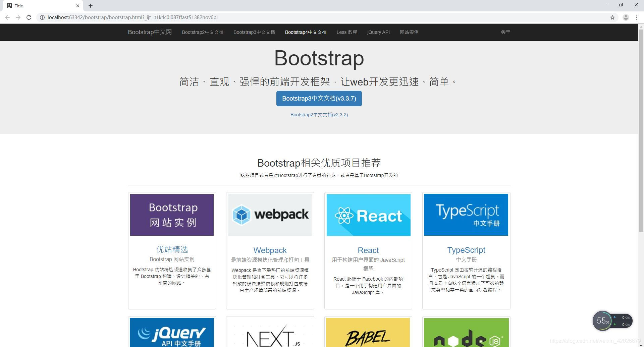The width and height of the screenshot is (644, 347).
Task: Click the NEXT.js thumbnail
Action: (x=270, y=332)
